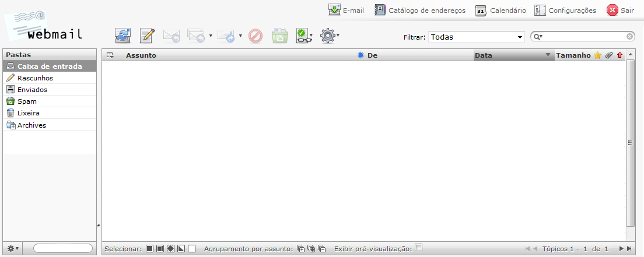
Task: Compose a new message
Action: pos(148,36)
